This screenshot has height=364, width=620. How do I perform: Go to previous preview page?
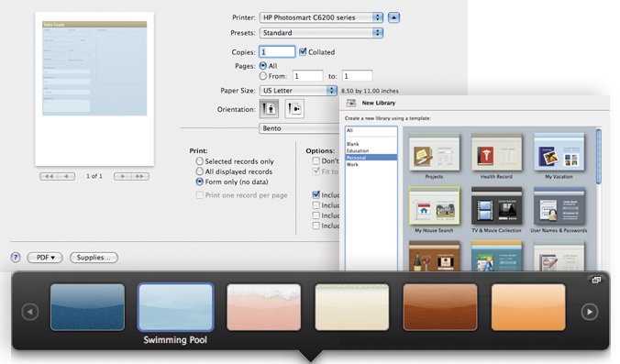coord(66,176)
